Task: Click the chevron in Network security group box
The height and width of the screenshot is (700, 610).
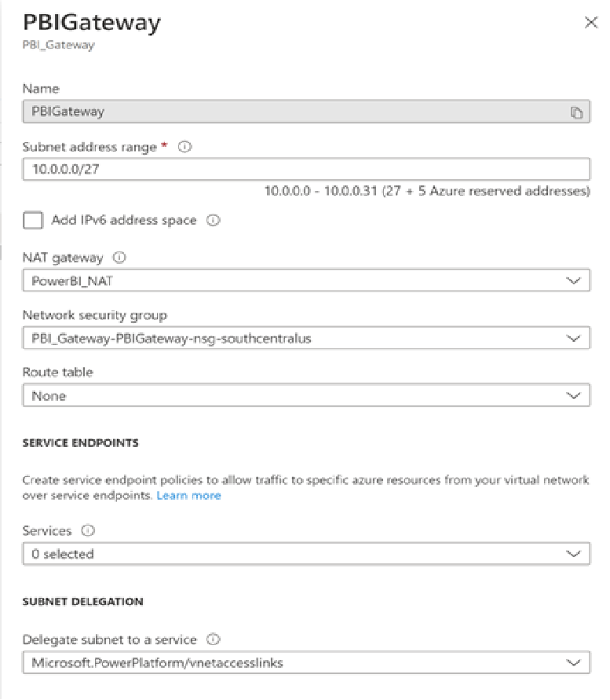Action: pos(573,339)
